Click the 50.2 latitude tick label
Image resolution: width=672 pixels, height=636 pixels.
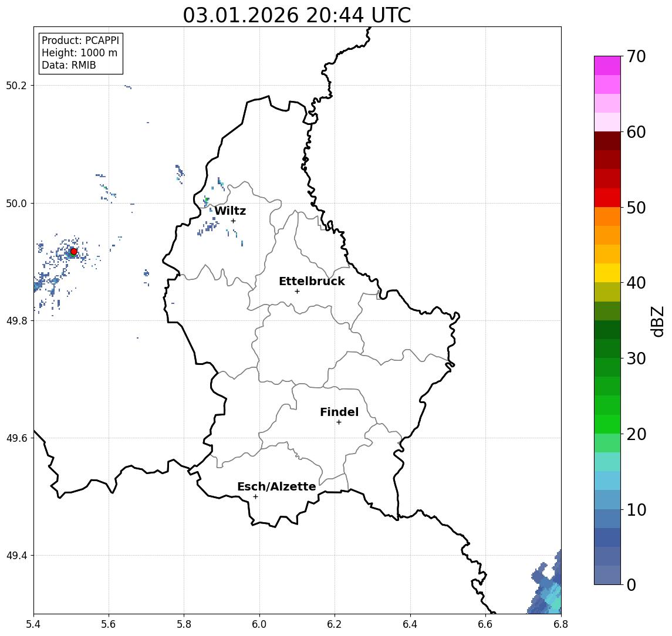tap(16, 85)
